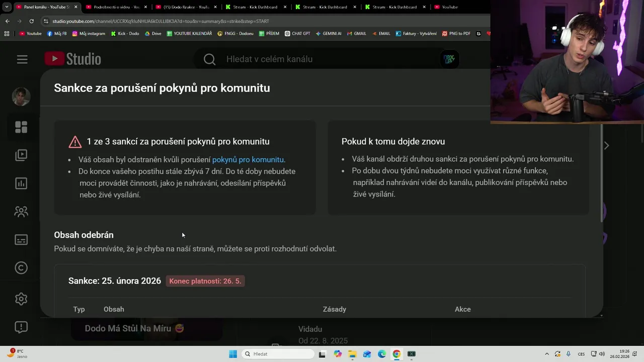Click the account avatar next to search
The image size is (644, 362).
(x=449, y=59)
